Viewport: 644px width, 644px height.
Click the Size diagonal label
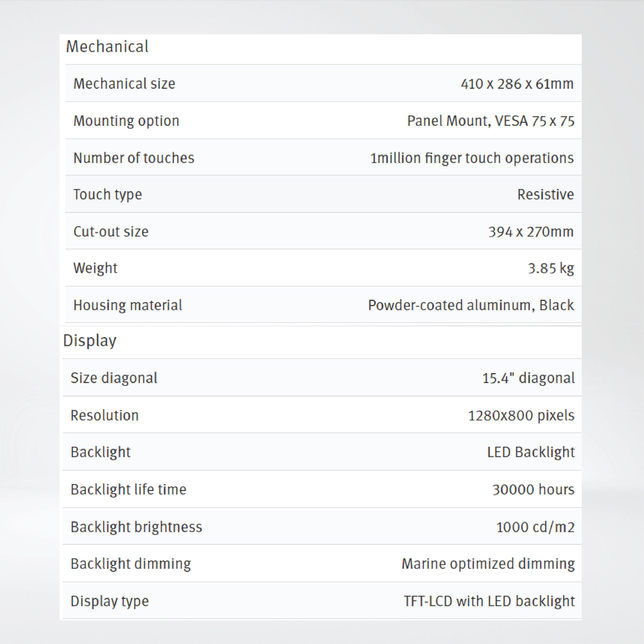[x=114, y=378]
